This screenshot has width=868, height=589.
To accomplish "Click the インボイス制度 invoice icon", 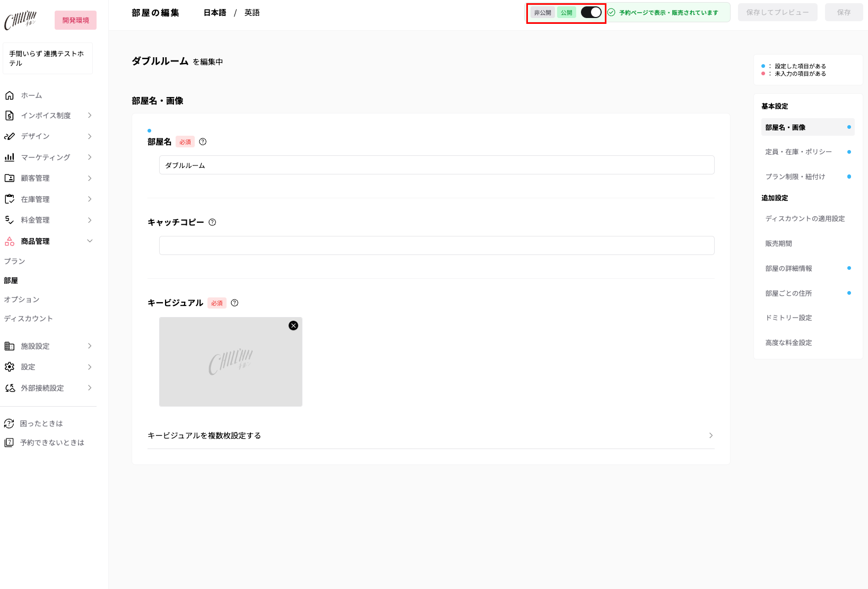I will point(9,116).
